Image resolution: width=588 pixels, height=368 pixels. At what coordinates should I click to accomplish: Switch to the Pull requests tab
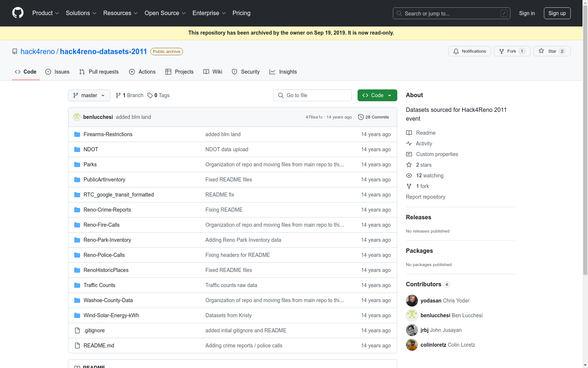point(99,72)
